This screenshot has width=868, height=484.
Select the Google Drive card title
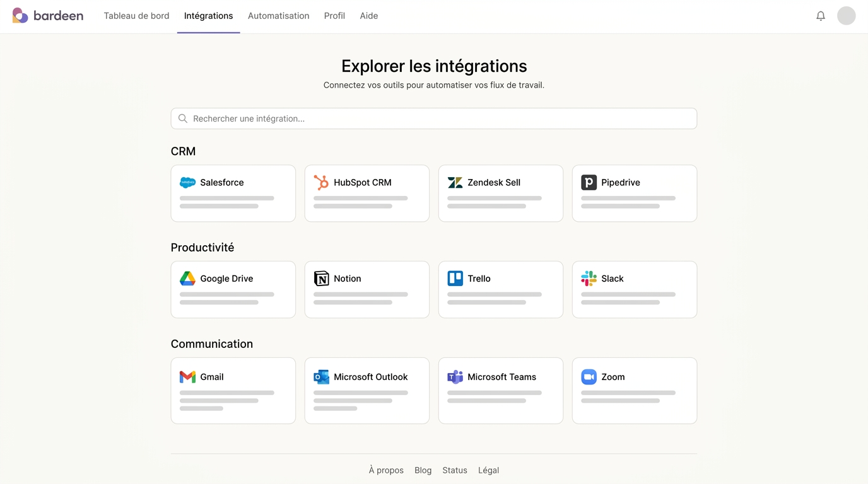226,279
